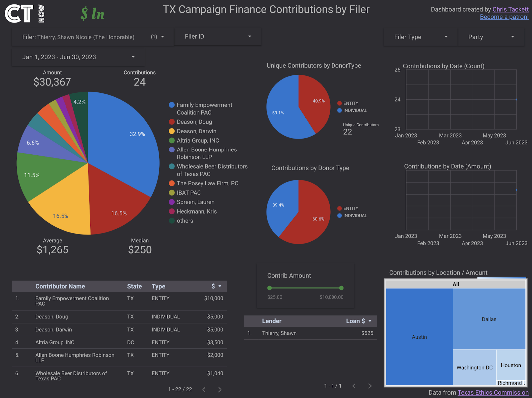
Task: Go to next page of lender table
Action: pyautogui.click(x=370, y=386)
